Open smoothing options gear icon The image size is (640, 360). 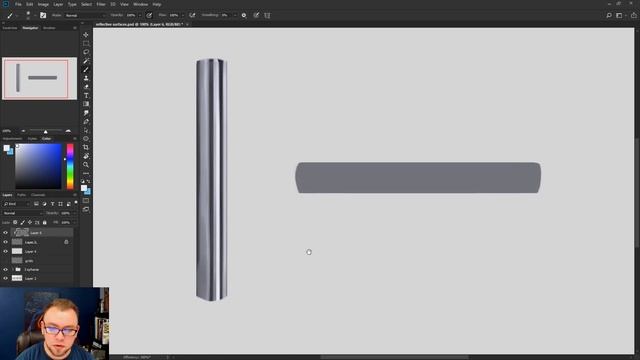coord(244,15)
